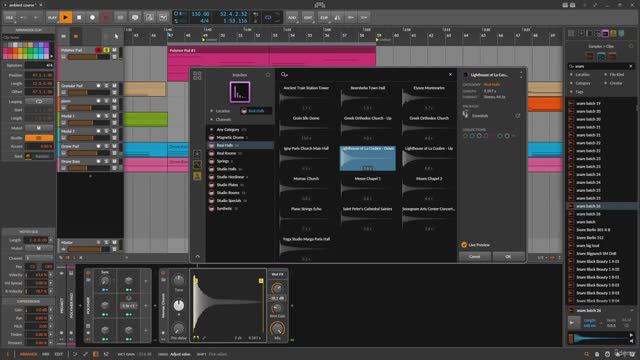Click the transport Stop button
The height and width of the screenshot is (360, 640).
tap(79, 18)
